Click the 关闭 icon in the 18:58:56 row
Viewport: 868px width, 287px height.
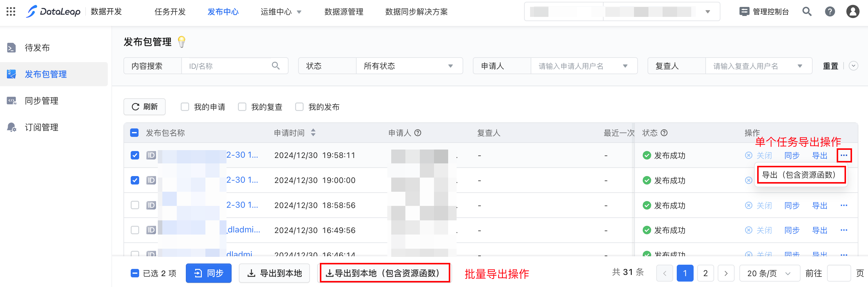748,205
